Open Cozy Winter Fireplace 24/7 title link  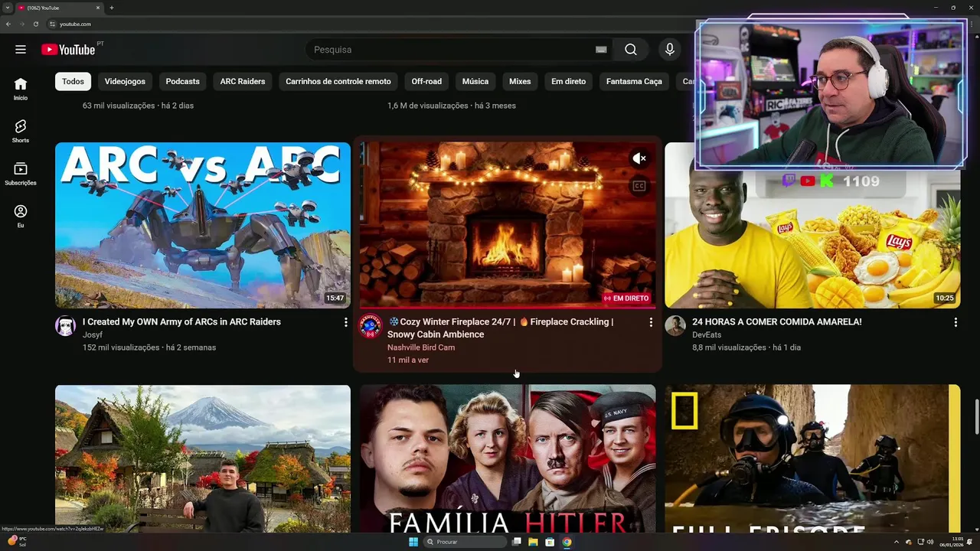(x=501, y=328)
